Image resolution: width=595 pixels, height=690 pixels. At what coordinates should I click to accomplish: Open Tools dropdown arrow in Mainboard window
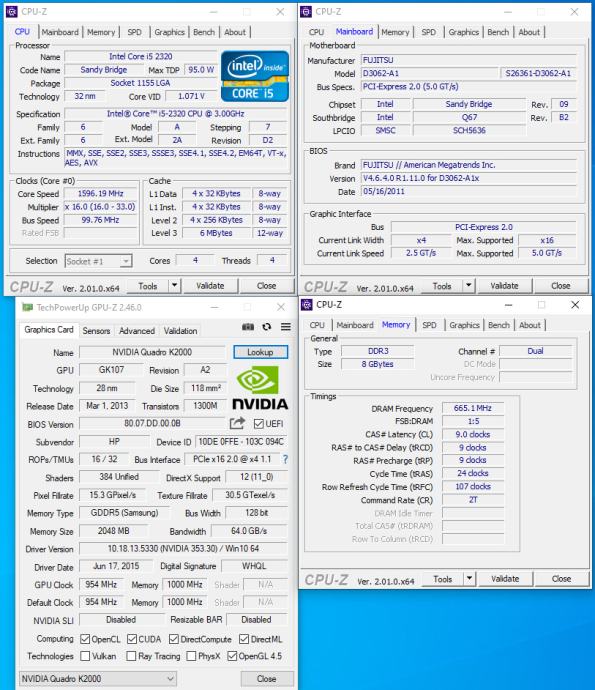(x=469, y=286)
